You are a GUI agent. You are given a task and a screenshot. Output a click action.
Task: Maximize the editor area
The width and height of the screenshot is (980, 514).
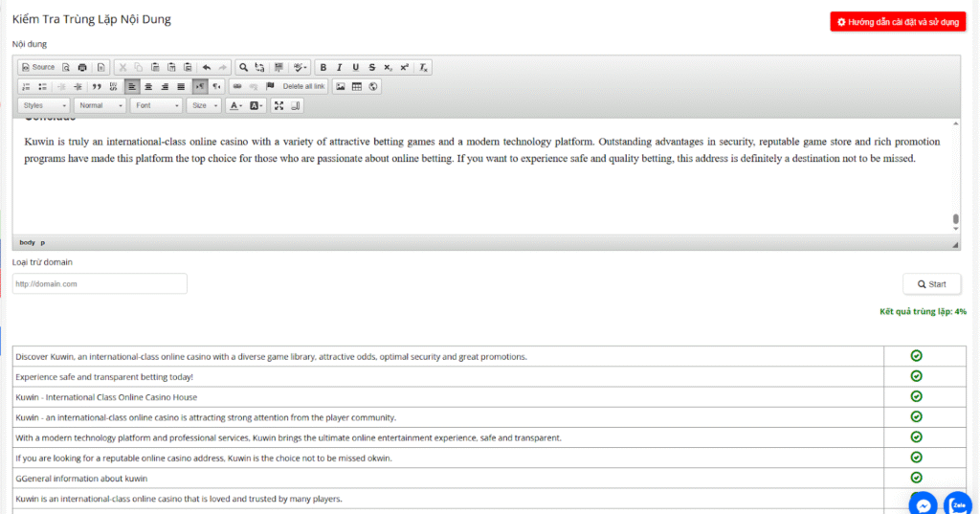(x=278, y=105)
